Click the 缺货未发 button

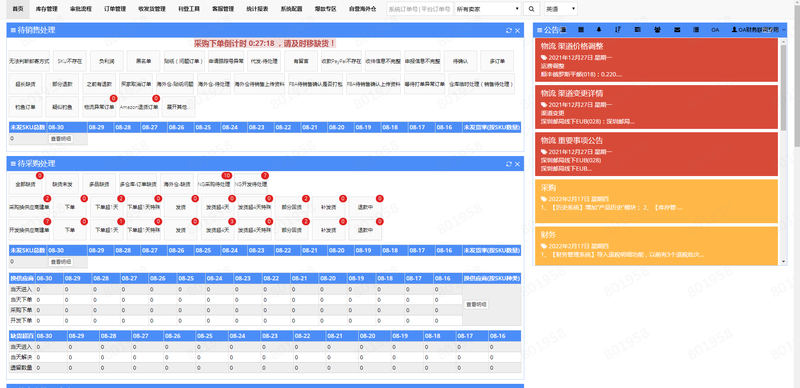[62, 184]
